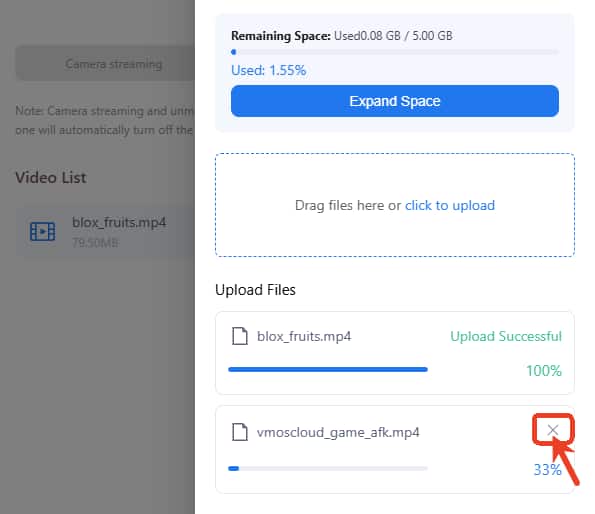Click the vmoscloud_game_afk.mp4 upload progress bar
This screenshot has width=595, height=514.
pos(328,468)
